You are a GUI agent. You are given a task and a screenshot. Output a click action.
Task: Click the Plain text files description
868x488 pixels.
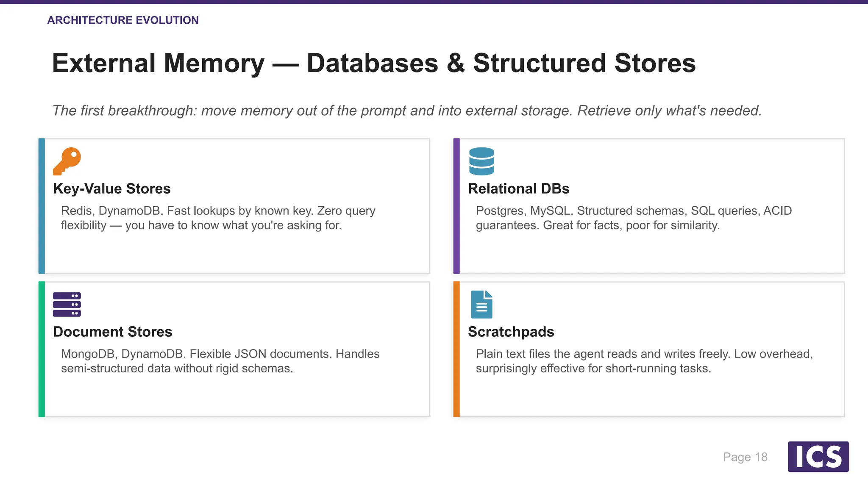click(x=644, y=361)
